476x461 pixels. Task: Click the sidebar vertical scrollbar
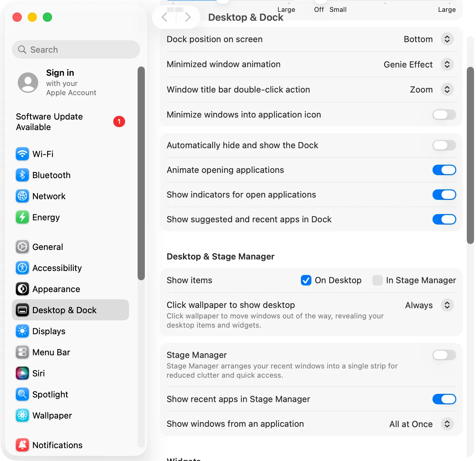click(x=141, y=173)
